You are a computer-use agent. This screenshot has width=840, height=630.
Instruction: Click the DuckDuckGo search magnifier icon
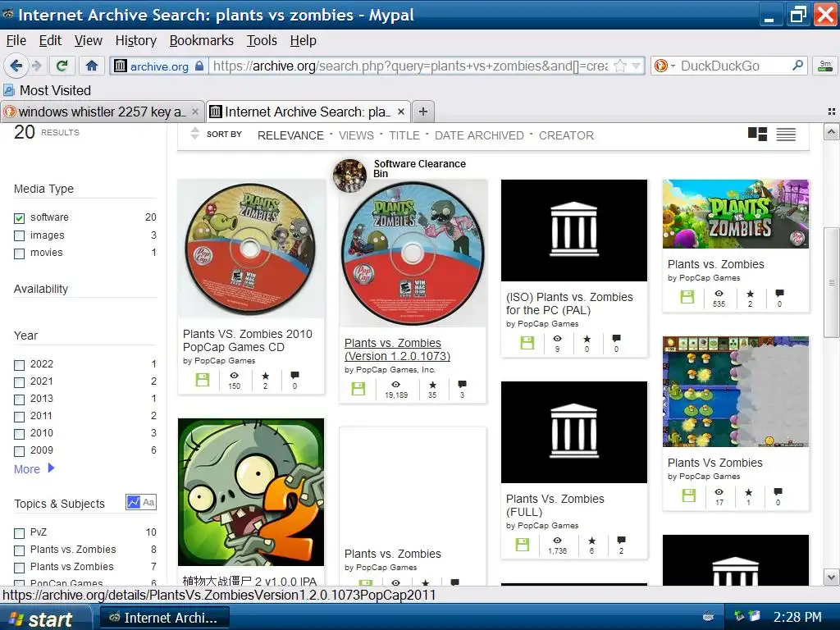(797, 66)
